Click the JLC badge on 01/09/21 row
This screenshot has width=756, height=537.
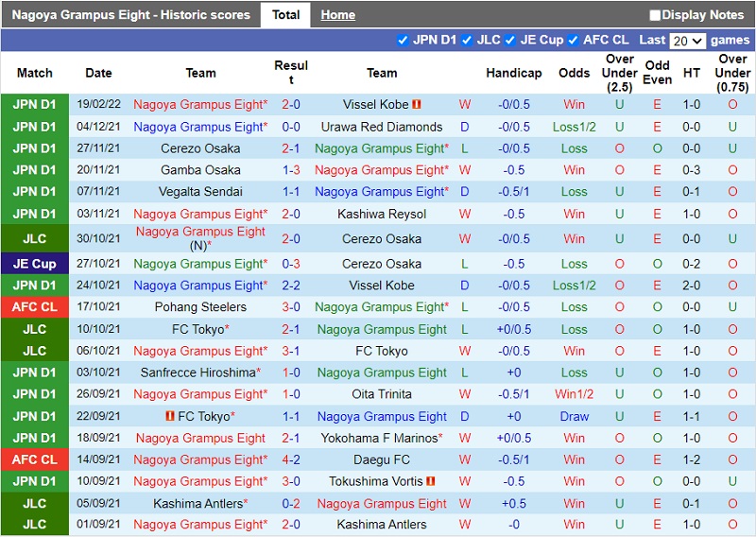pyautogui.click(x=35, y=525)
